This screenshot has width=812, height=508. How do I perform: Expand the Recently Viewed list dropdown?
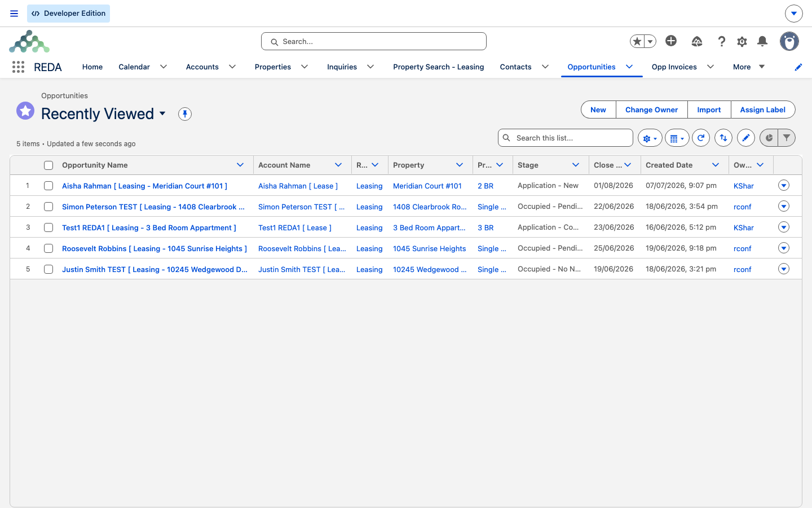click(x=162, y=113)
